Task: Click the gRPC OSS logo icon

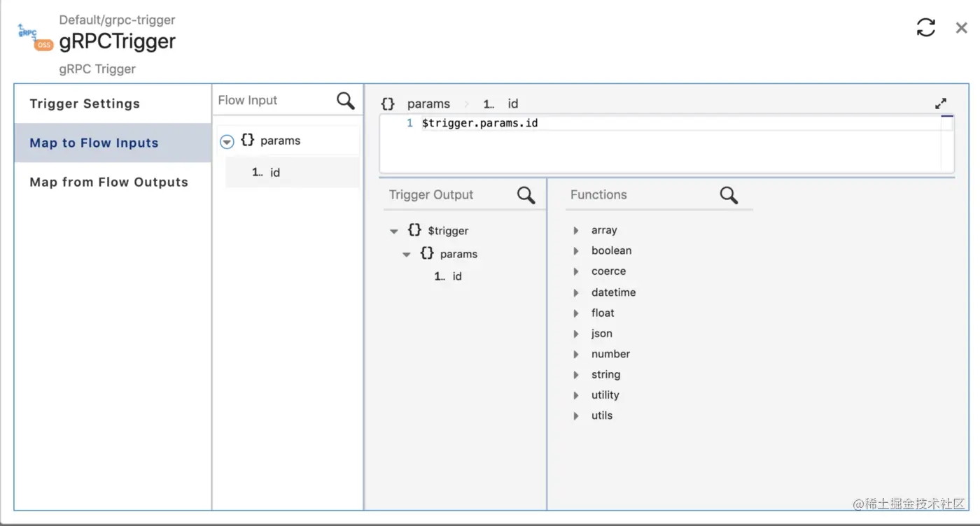Action: (36, 38)
